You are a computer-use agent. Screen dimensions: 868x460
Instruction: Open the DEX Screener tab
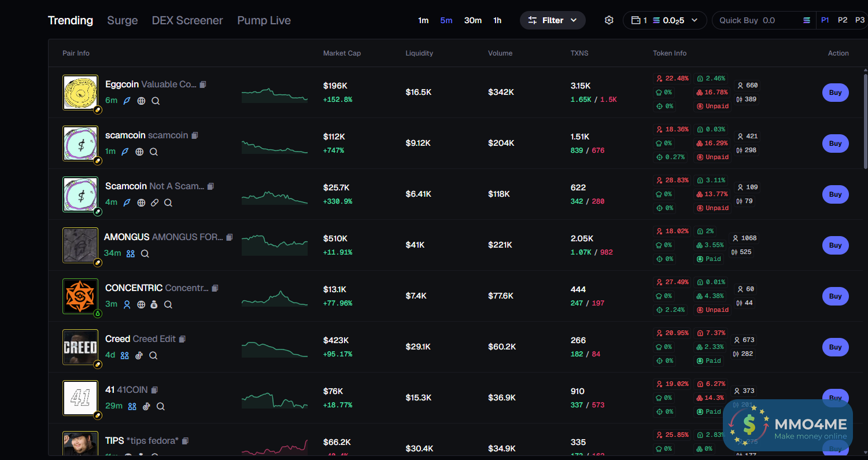tap(187, 20)
